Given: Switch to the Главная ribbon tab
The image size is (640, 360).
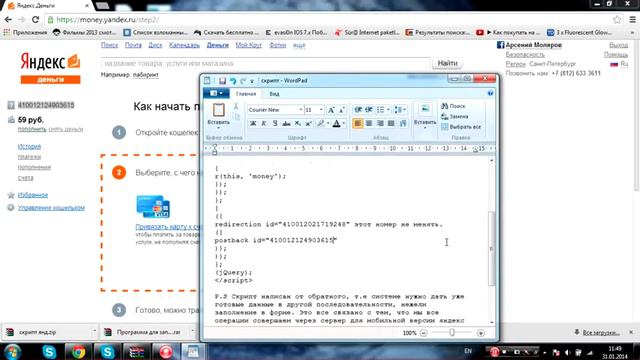Looking at the screenshot, I should (246, 94).
